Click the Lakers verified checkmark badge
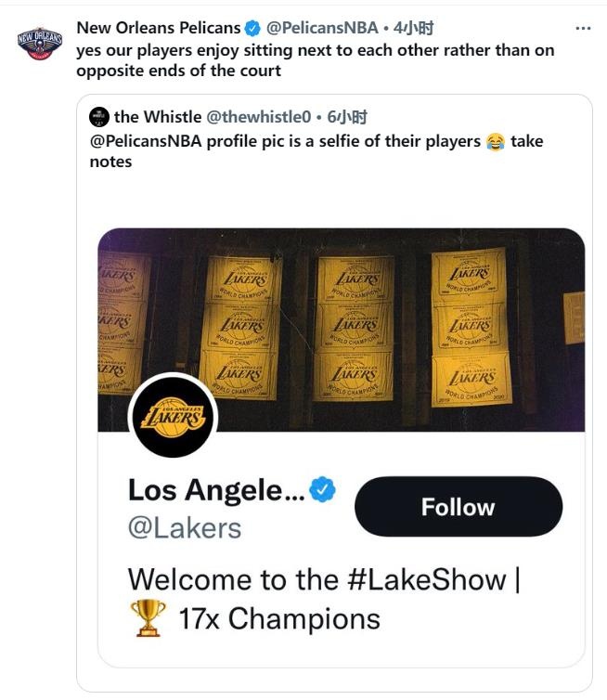 click(323, 489)
